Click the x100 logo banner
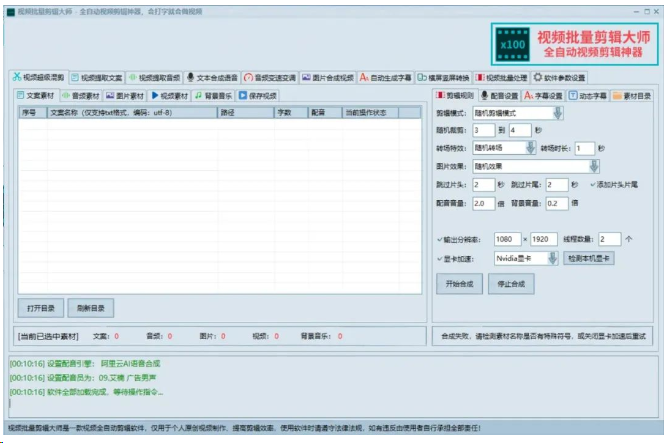The width and height of the screenshot is (667, 443). coord(575,44)
